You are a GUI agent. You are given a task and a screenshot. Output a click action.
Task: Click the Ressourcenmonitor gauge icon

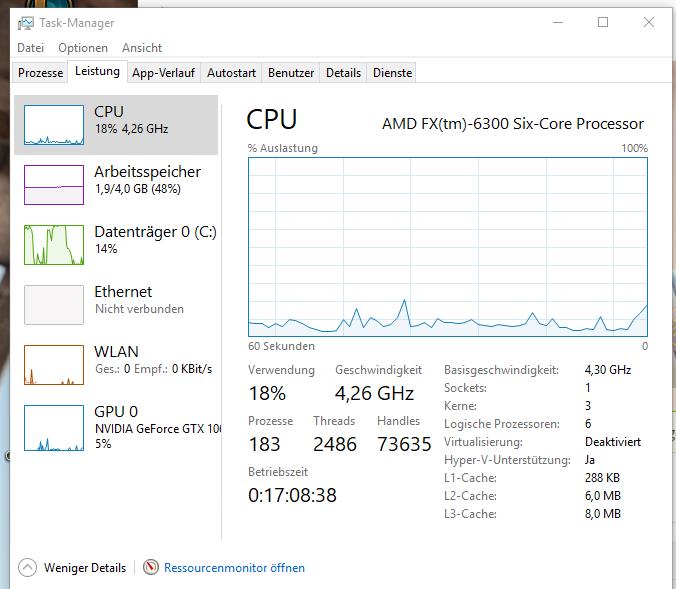click(150, 567)
